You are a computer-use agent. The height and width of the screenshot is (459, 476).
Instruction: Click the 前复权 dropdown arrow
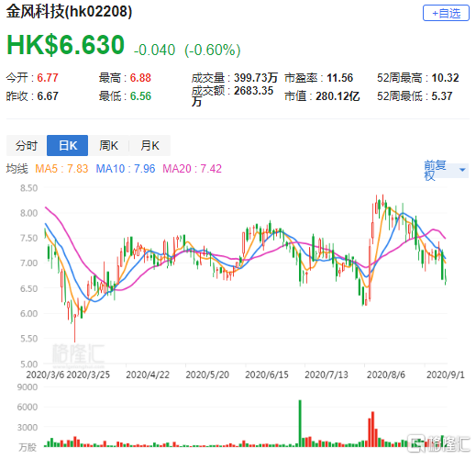(x=462, y=170)
